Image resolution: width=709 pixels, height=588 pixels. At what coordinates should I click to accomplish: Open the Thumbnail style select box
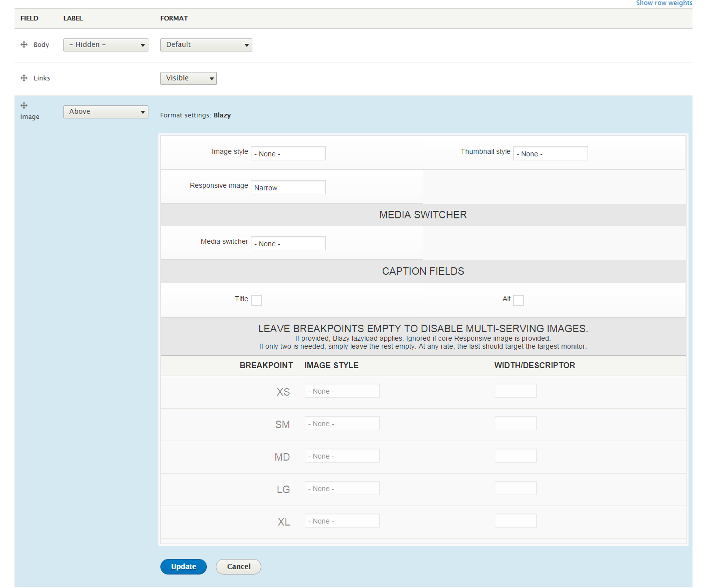pyautogui.click(x=550, y=153)
